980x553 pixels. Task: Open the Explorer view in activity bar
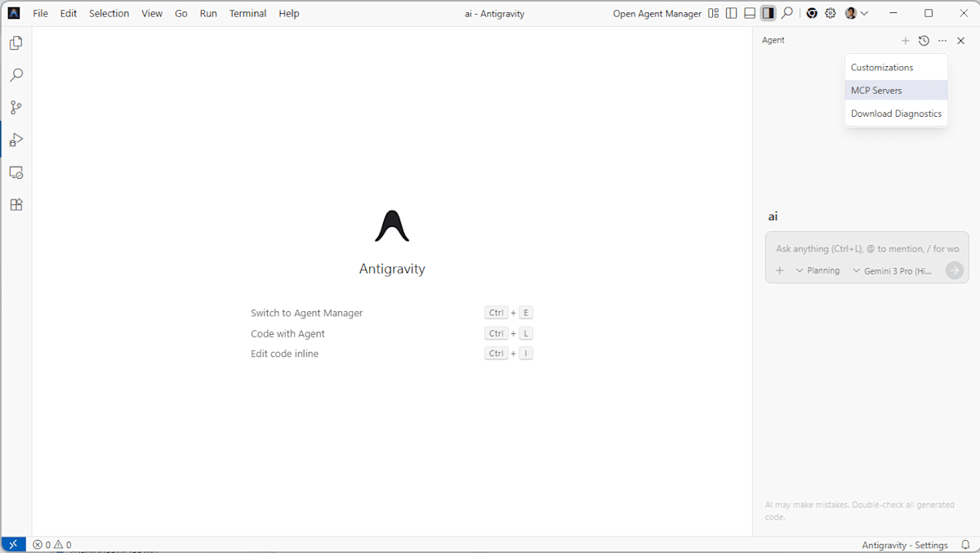16,43
